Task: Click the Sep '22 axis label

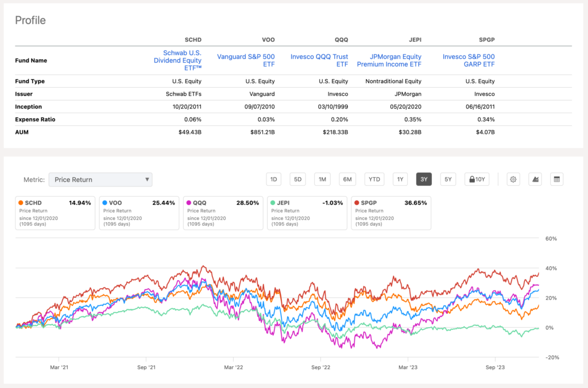Action: [x=321, y=367]
